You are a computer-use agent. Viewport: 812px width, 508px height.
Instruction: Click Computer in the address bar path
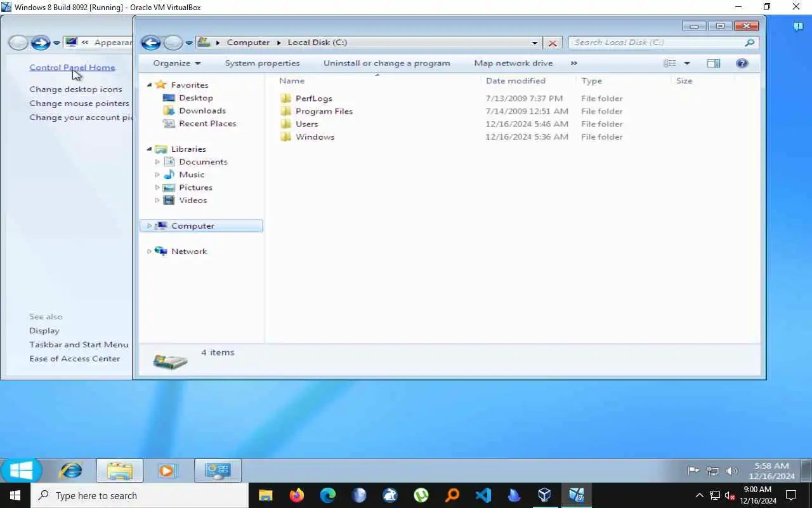pyautogui.click(x=248, y=43)
